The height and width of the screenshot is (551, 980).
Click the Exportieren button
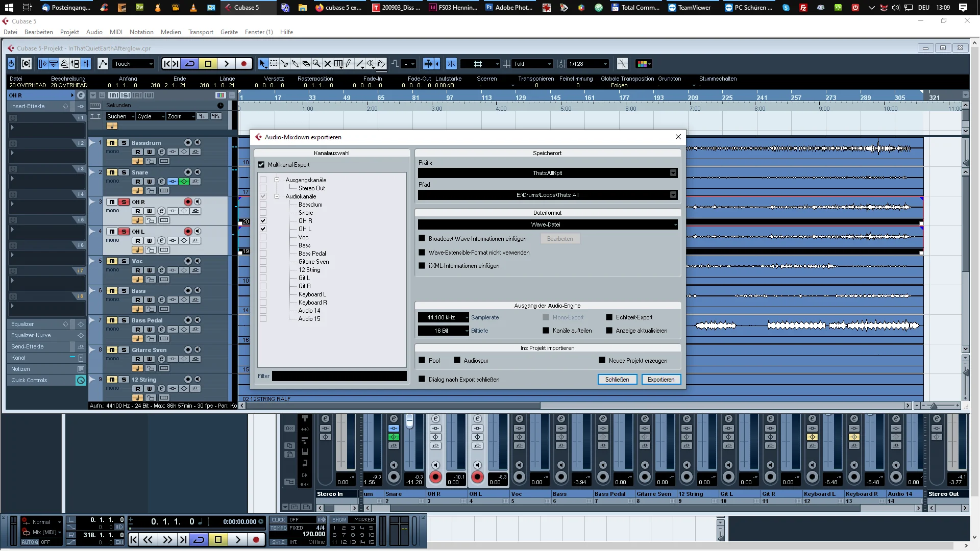coord(661,380)
